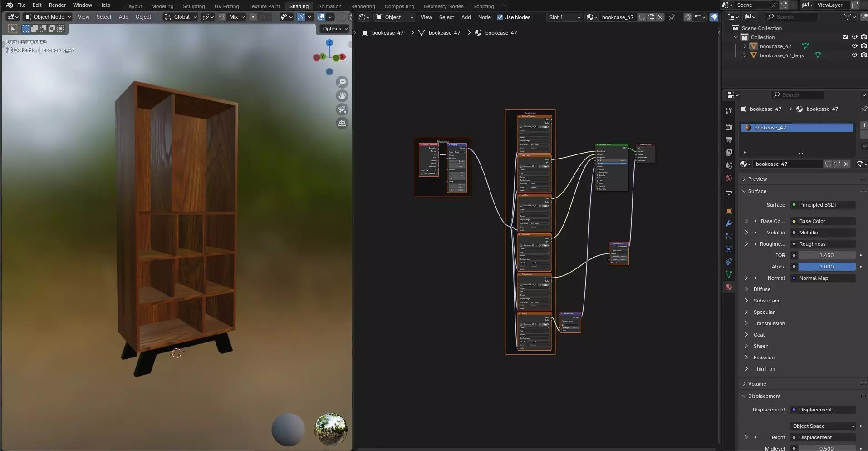The image size is (868, 451).
Task: Unlink material in node editor header
Action: [x=660, y=17]
